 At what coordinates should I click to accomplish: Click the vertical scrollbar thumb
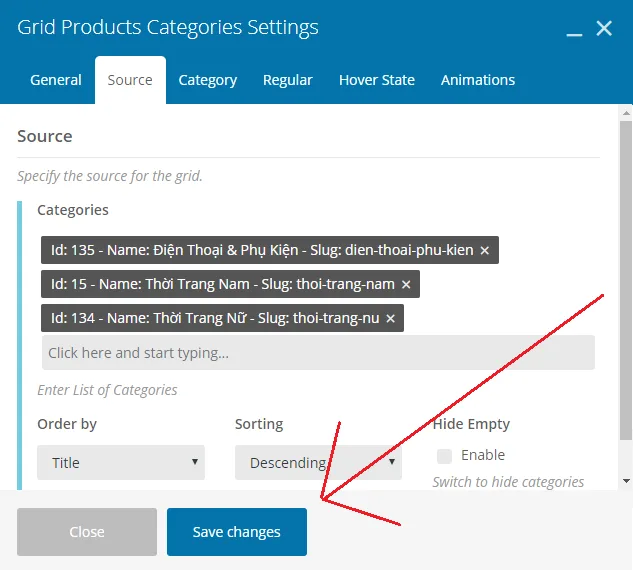626,280
